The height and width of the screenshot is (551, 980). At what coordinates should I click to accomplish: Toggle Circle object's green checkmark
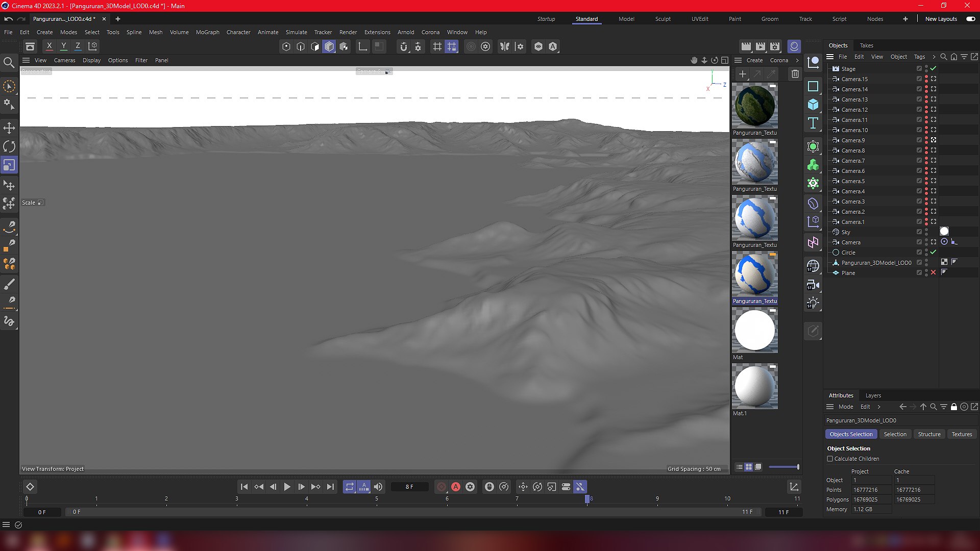click(x=934, y=253)
